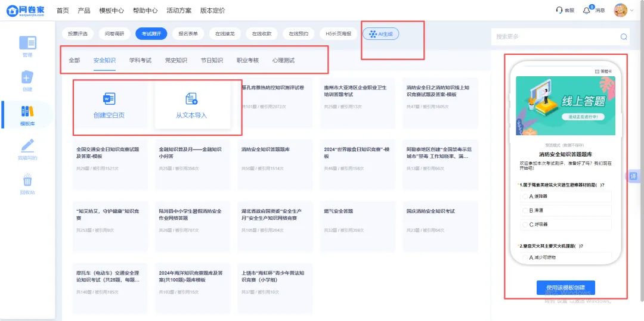Select radio option C.呼吸器
Viewport: 644px width, 321px height.
pos(525,225)
